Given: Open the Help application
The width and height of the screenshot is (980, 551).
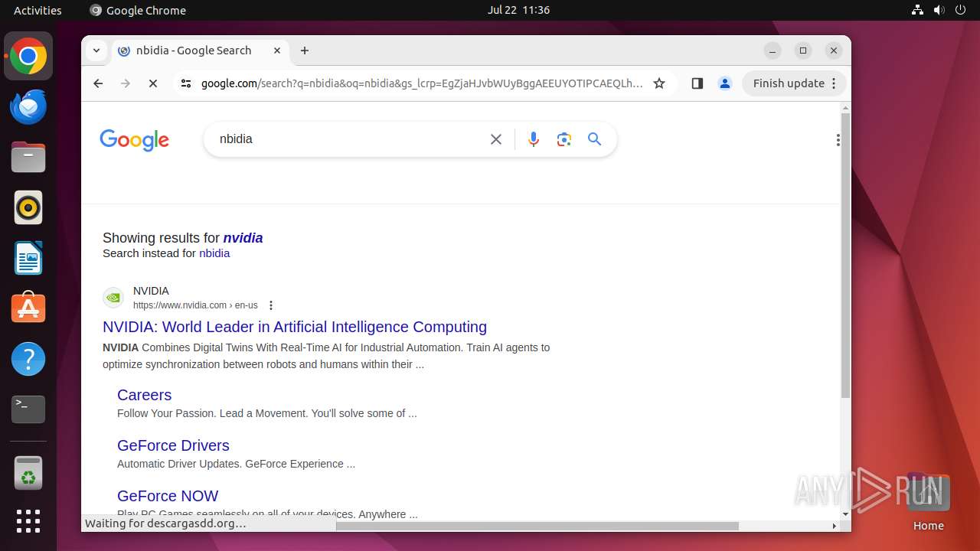Looking at the screenshot, I should [28, 359].
